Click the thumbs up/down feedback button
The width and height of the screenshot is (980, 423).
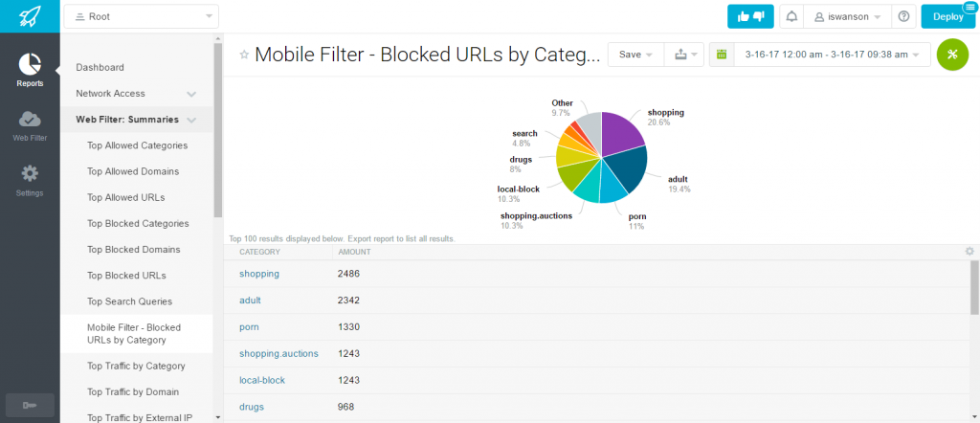pos(750,17)
